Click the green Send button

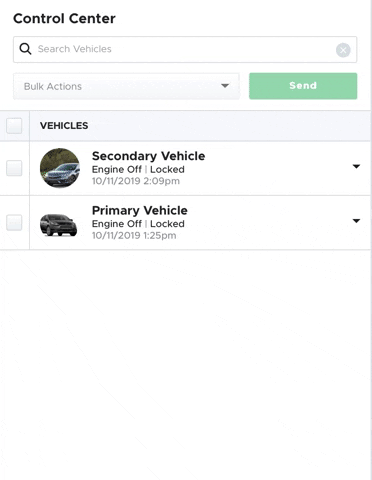click(303, 86)
